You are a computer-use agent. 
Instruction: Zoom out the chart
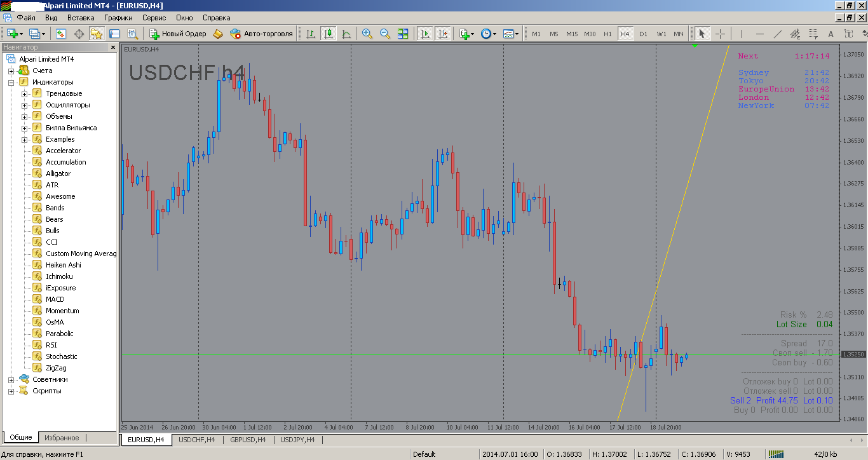(x=385, y=34)
